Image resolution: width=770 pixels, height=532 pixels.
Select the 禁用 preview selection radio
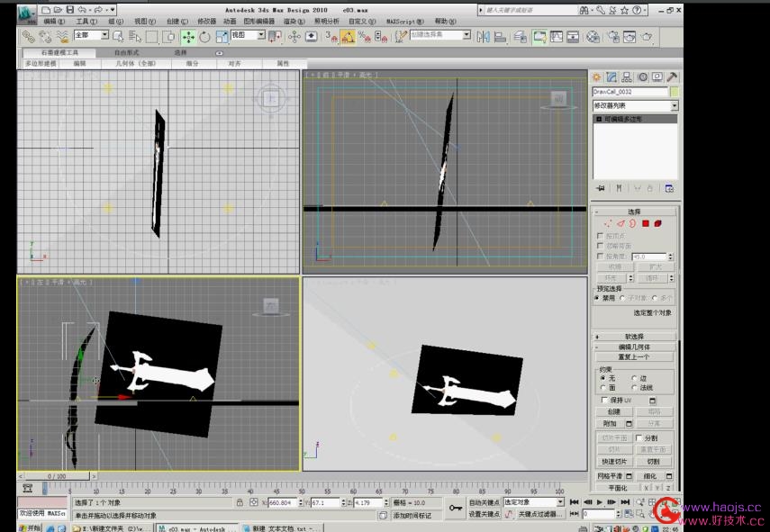coord(597,298)
